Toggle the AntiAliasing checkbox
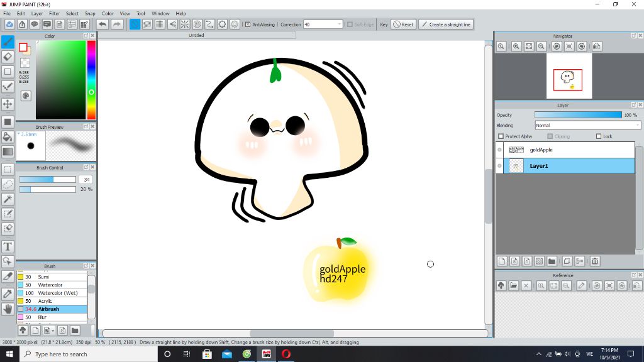 [248, 25]
